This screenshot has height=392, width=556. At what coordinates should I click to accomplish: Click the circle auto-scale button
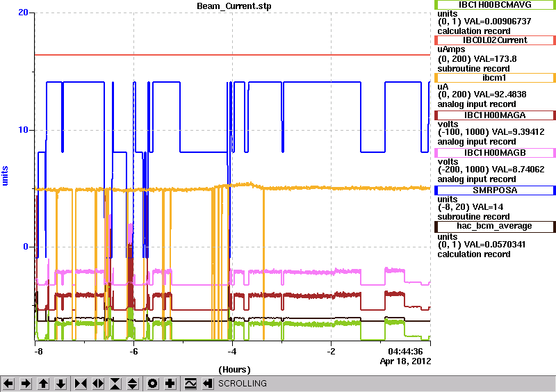[x=153, y=384]
